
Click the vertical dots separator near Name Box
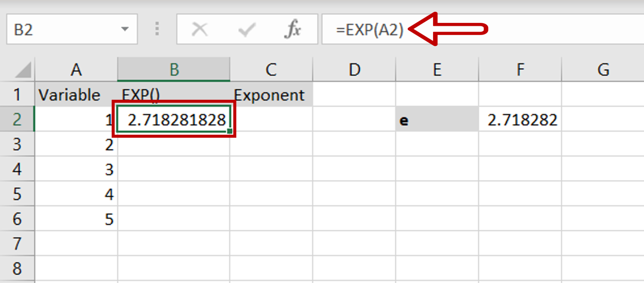coord(157,29)
